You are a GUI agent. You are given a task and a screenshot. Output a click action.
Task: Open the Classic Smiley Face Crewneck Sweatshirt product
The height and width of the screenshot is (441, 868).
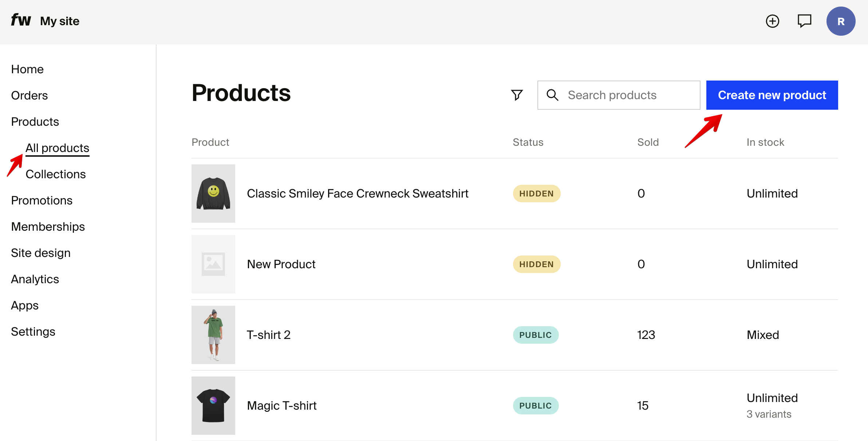coord(357,193)
